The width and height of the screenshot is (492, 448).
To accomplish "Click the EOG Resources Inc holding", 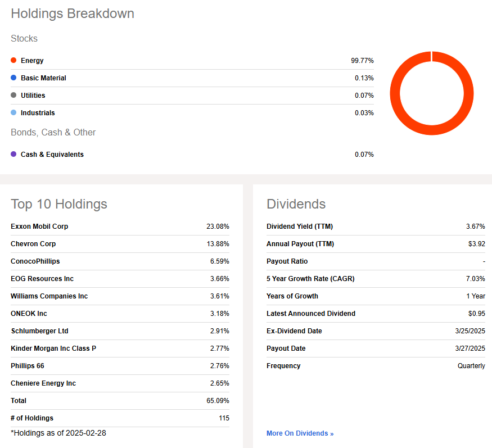I will [42, 279].
